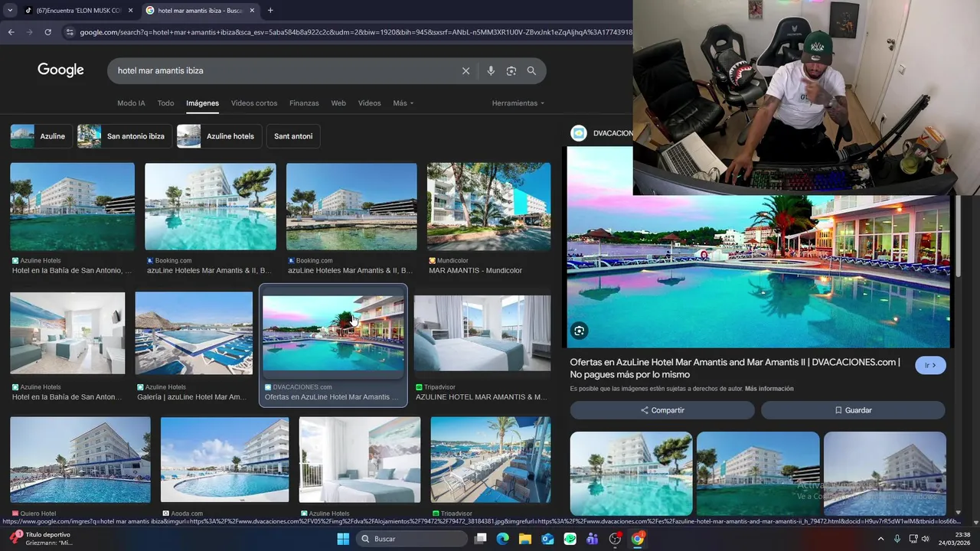
Task: Open the sports news widget on taskbar
Action: 42,539
